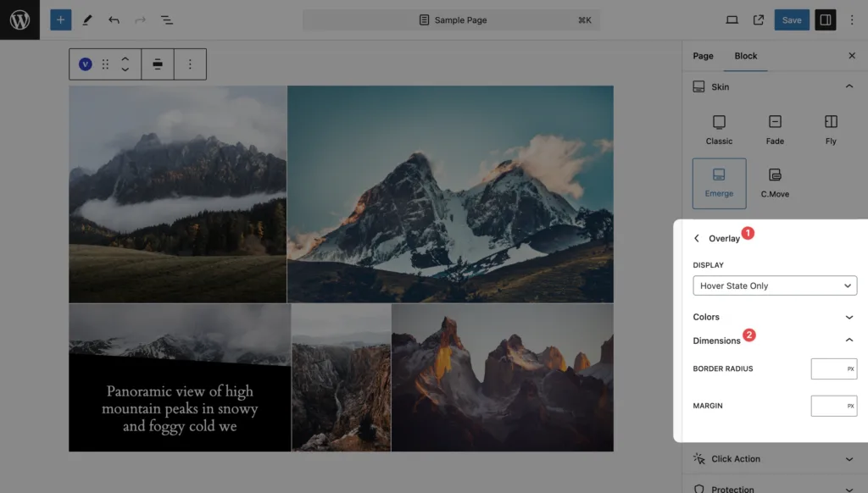This screenshot has height=493, width=868.
Task: Select the pencil Tools icon
Action: coord(87,20)
